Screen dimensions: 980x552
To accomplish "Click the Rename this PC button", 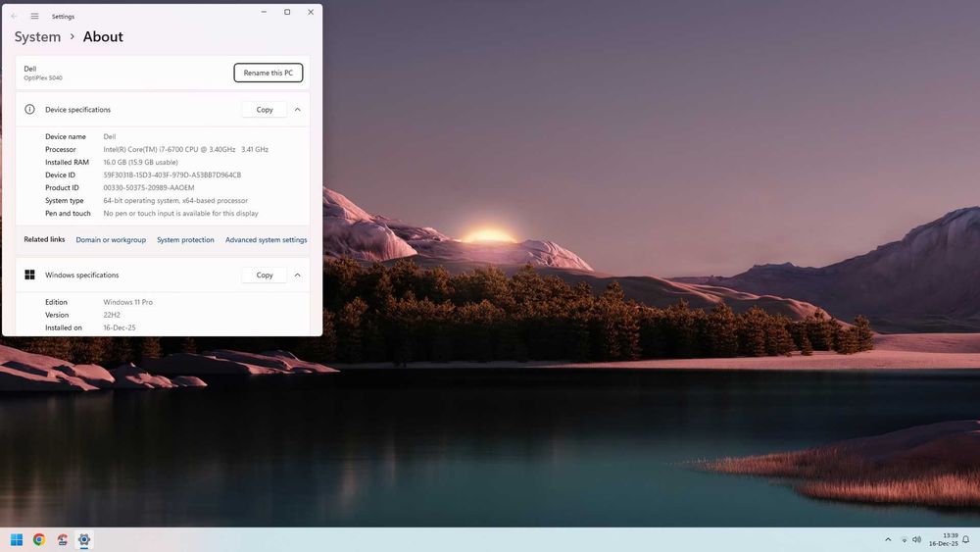I will coord(269,73).
